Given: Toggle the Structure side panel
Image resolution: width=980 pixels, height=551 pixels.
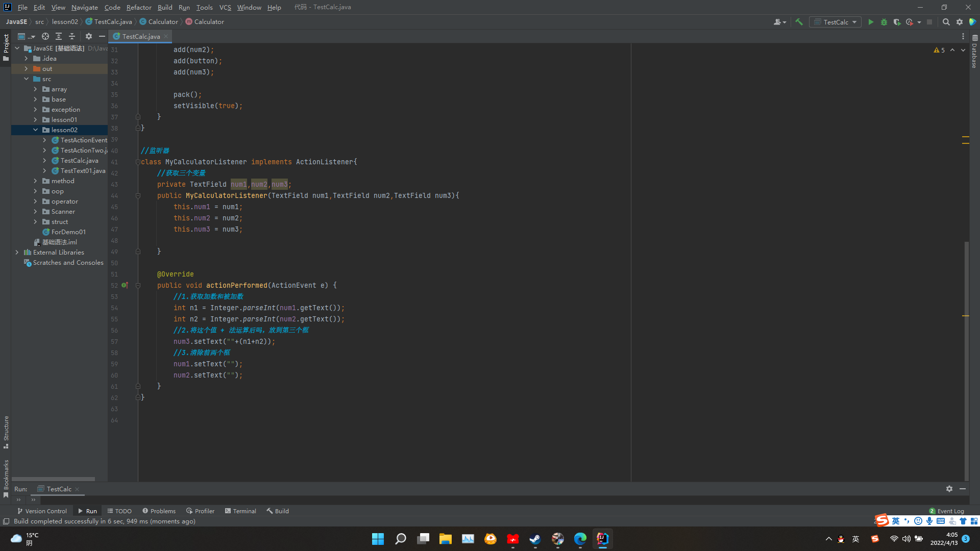Looking at the screenshot, I should click(x=6, y=432).
